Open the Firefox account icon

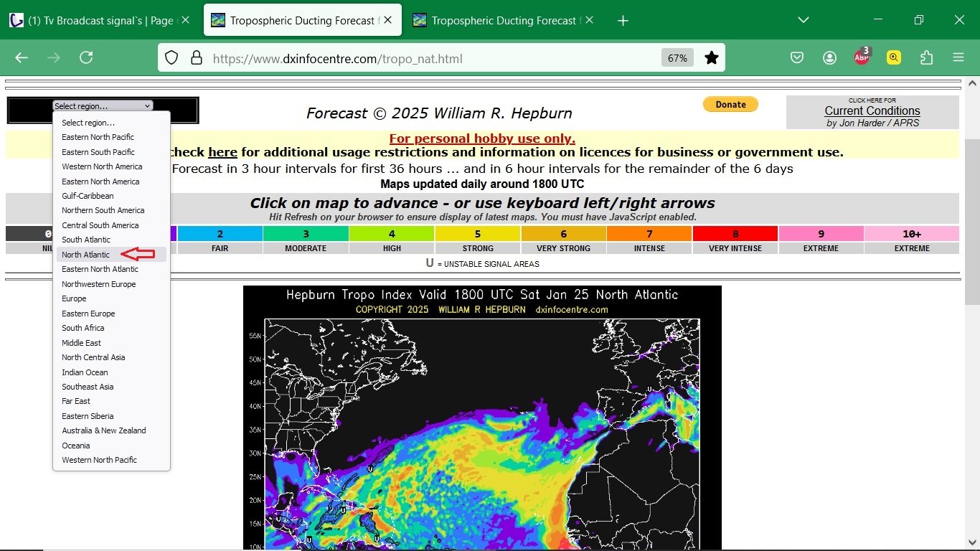click(830, 58)
